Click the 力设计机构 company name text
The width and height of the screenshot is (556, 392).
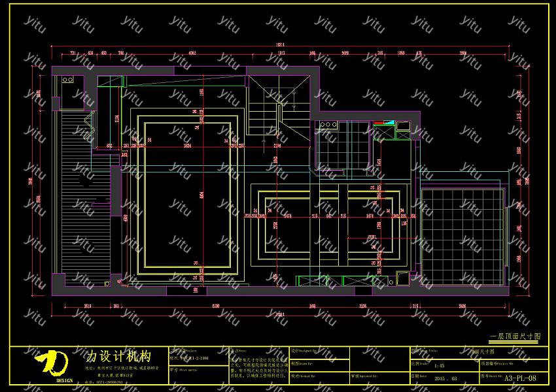[119, 357]
